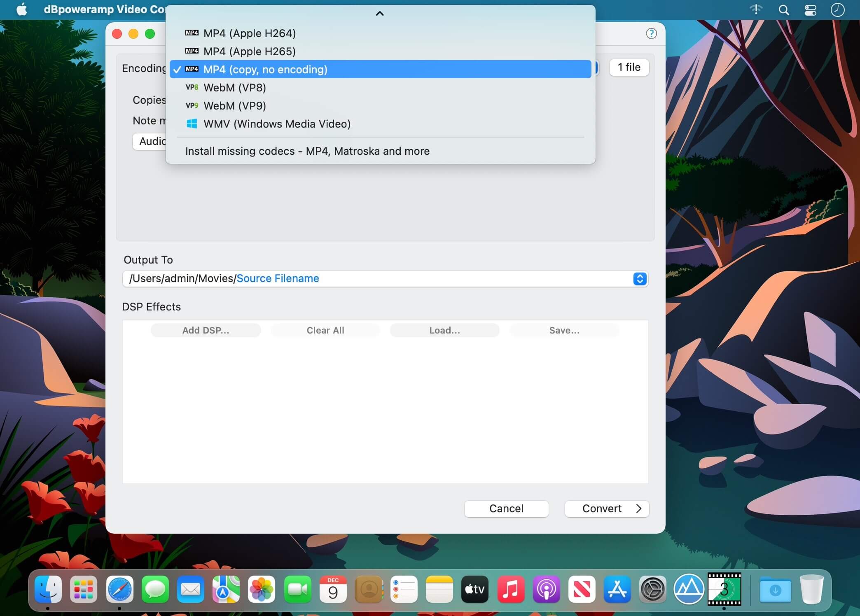The image size is (860, 616).
Task: Pick WebM (VP8) format
Action: point(234,88)
